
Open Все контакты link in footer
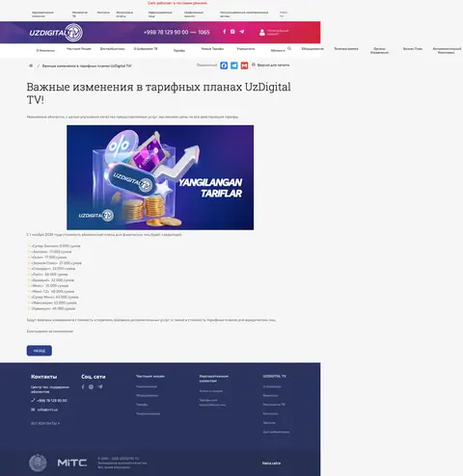tap(45, 423)
